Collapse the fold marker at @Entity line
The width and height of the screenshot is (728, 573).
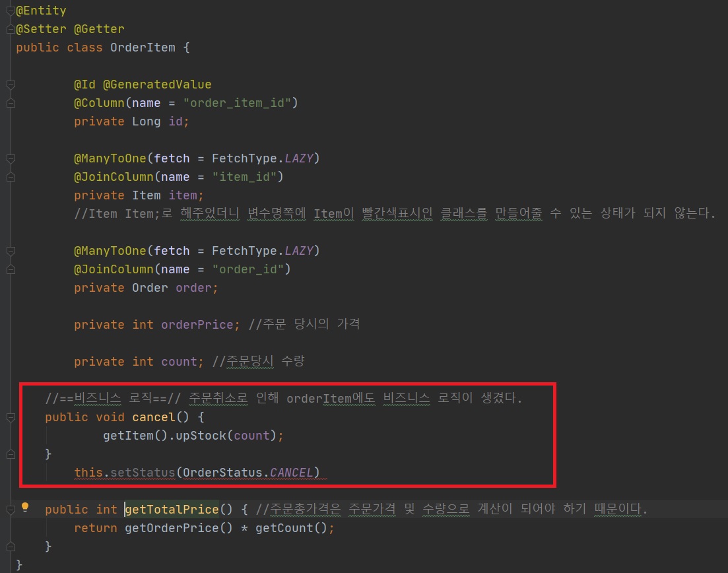pos(11,11)
